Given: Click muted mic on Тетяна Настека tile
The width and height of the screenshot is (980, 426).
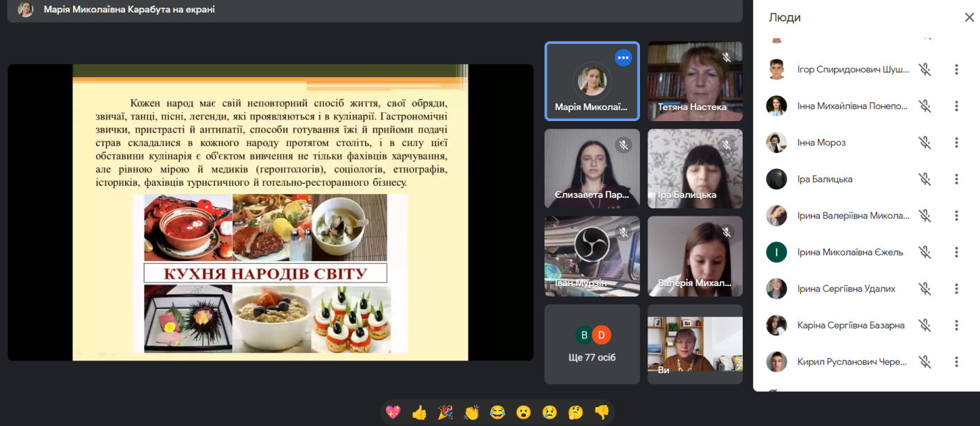Looking at the screenshot, I should (x=727, y=57).
